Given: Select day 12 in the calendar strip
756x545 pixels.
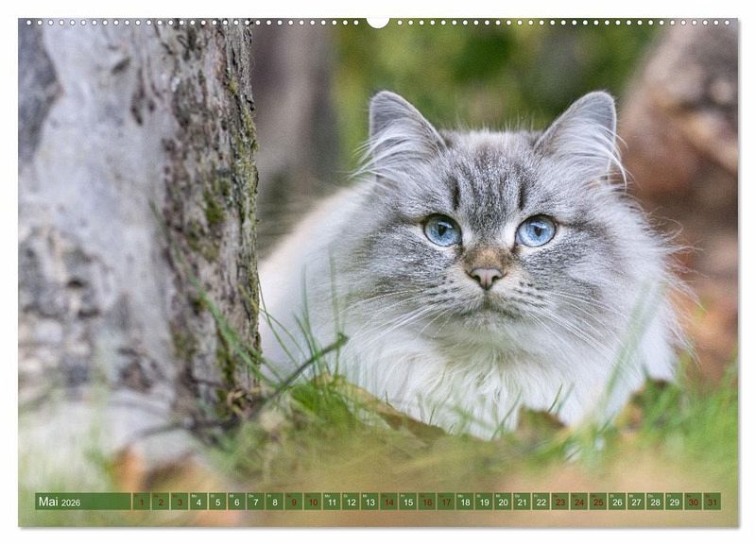Looking at the screenshot, I should (351, 502).
